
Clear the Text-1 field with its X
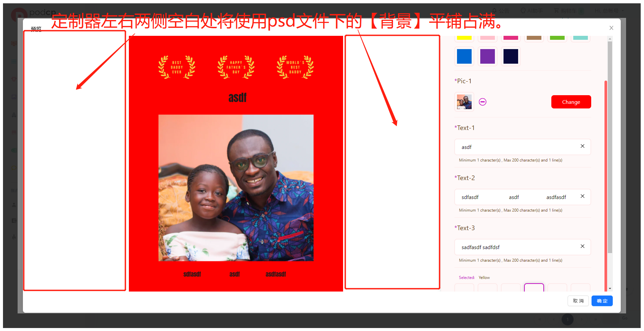582,146
